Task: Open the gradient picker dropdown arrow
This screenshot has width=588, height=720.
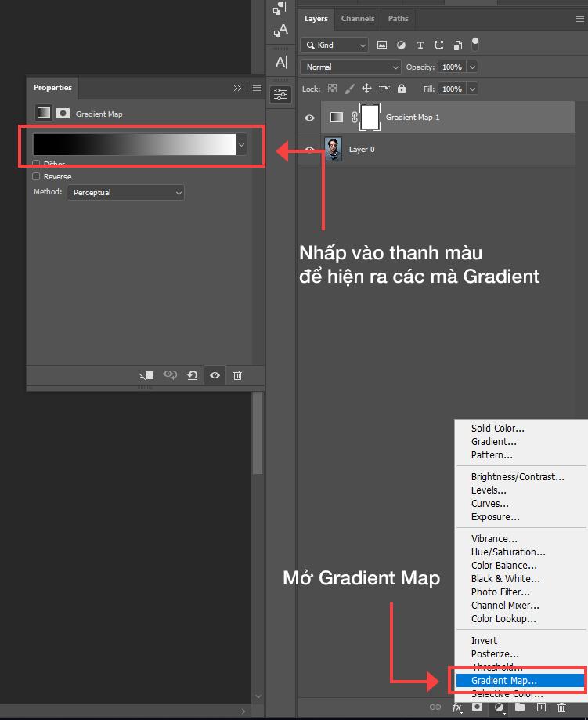Action: click(241, 145)
